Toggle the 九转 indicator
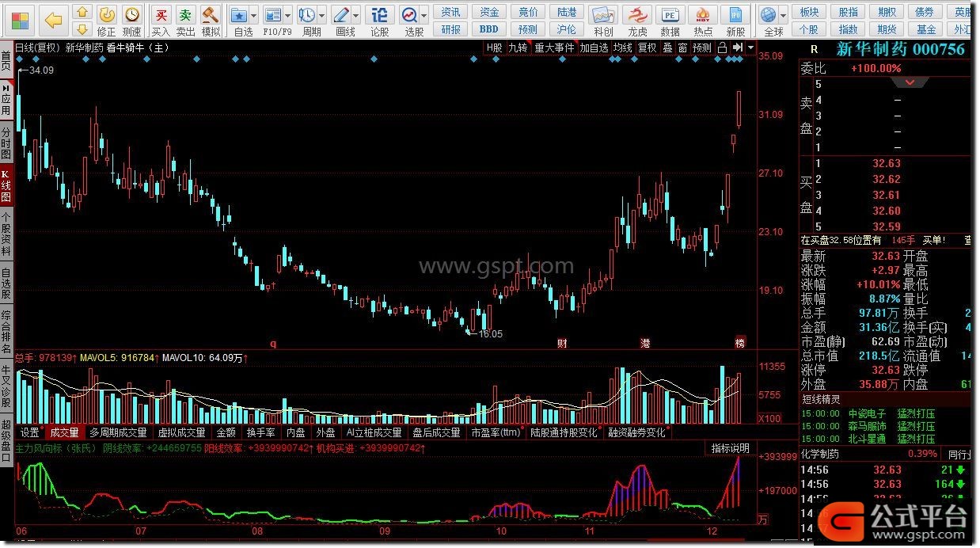Screen dimensions: 980x548 (x=518, y=48)
